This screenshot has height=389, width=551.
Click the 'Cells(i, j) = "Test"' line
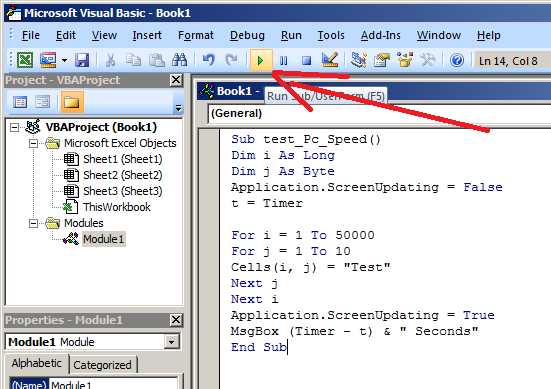pyautogui.click(x=310, y=267)
